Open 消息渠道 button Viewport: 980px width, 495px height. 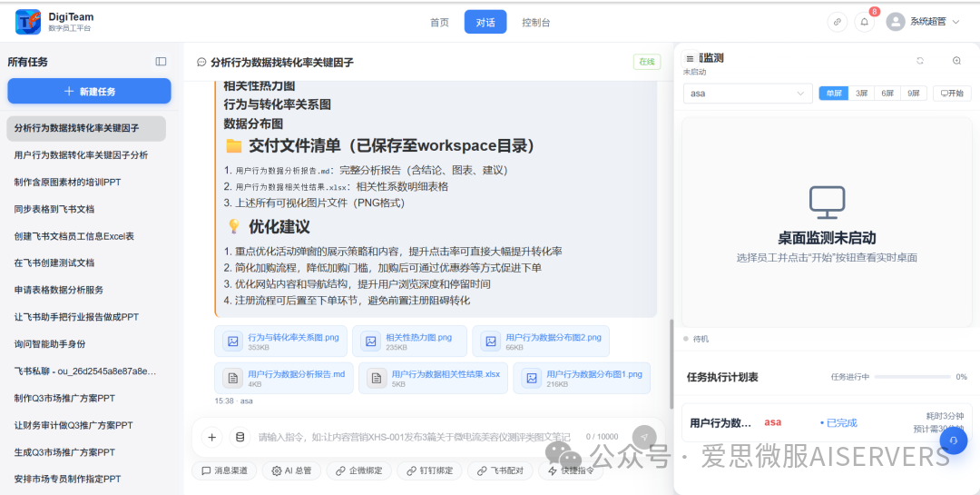[224, 470]
